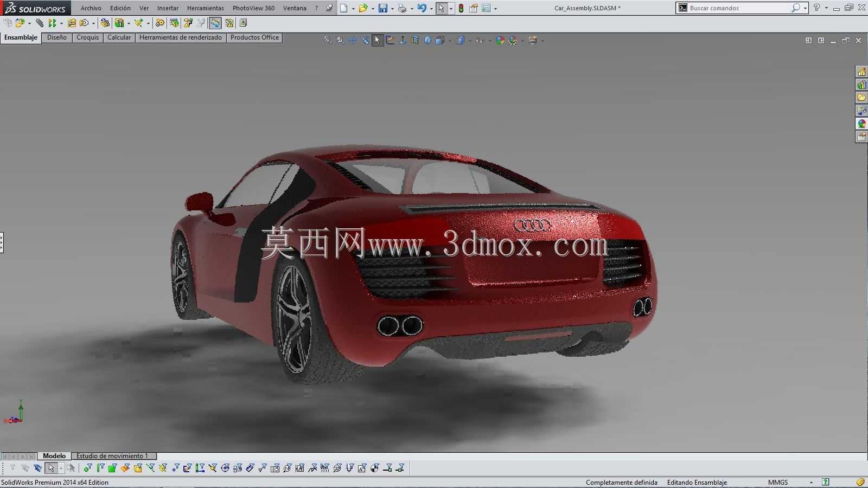Open the Productos Office tab

[x=254, y=37]
